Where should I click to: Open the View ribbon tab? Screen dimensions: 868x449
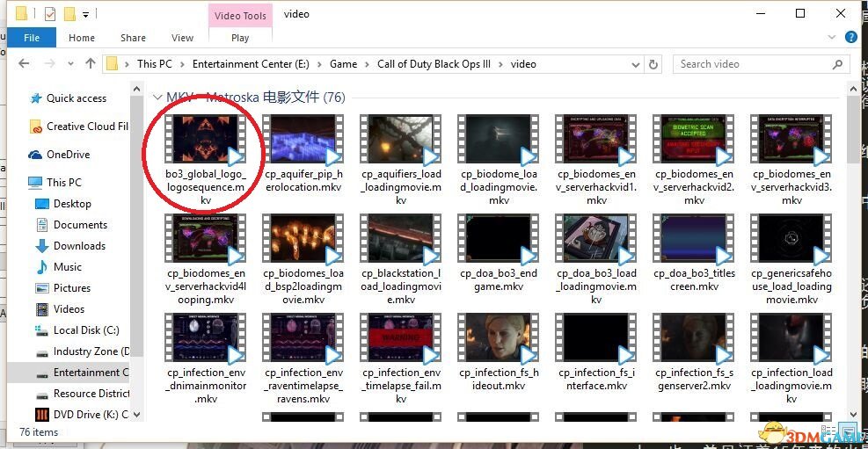pyautogui.click(x=182, y=38)
